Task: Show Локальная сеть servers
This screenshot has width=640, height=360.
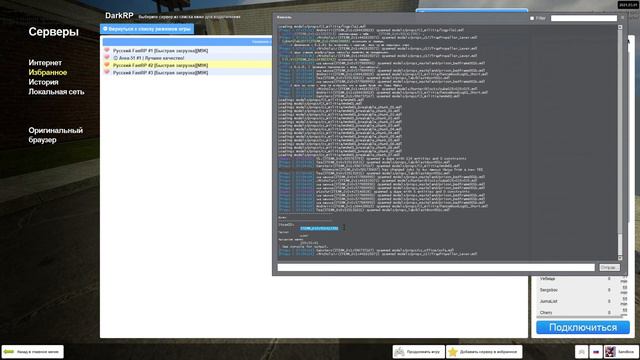Action: click(x=56, y=92)
